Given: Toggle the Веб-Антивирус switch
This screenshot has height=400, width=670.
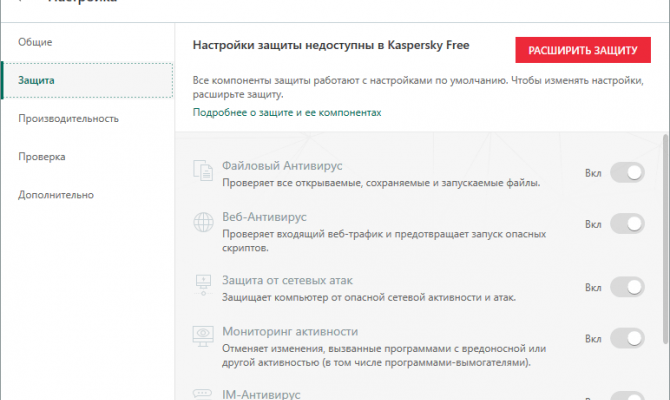Looking at the screenshot, I should click(627, 224).
